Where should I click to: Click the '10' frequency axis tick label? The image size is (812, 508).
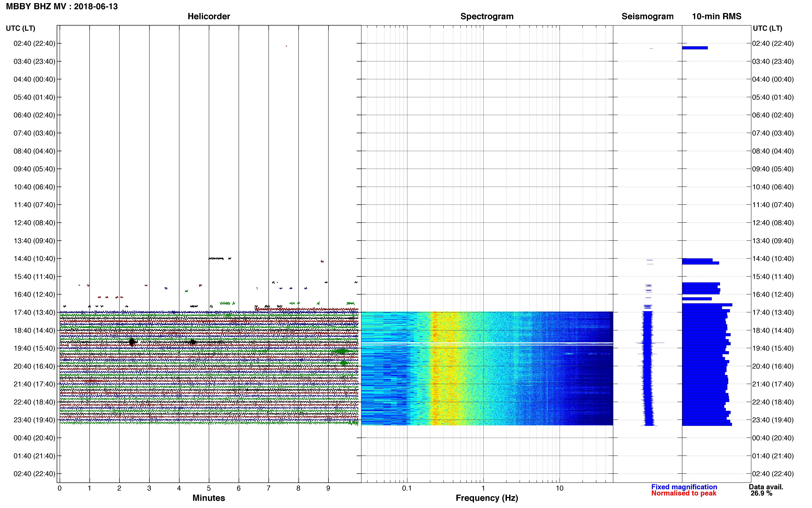coord(559,488)
